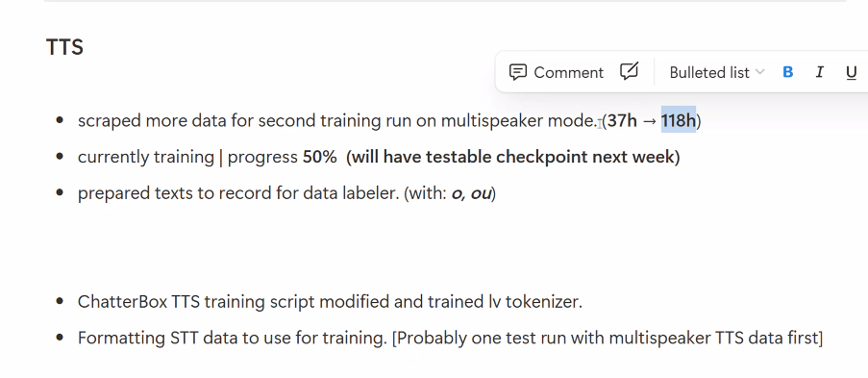Click the arrow between 37h and 118h

(650, 121)
